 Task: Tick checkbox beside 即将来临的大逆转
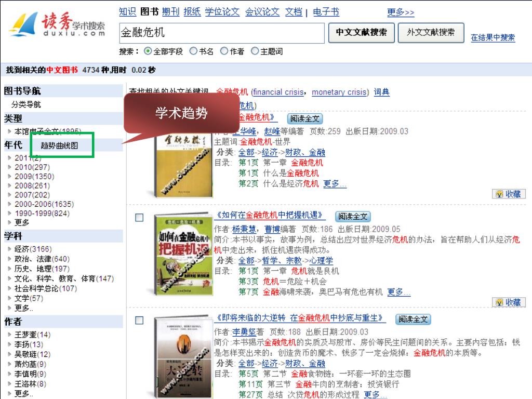(x=139, y=320)
